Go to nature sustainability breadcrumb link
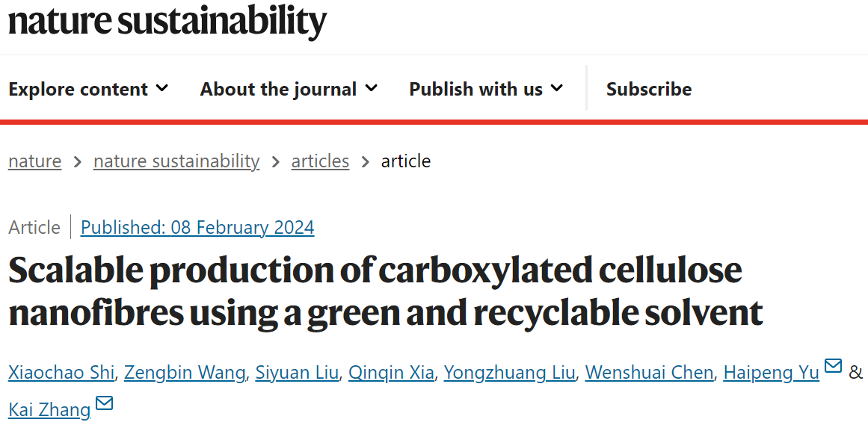 coord(176,161)
